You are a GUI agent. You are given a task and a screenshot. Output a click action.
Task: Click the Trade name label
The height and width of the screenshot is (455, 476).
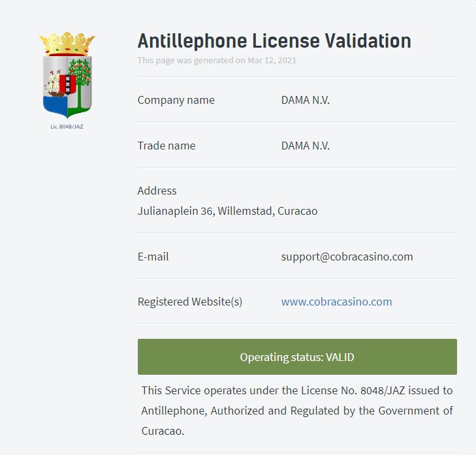pyautogui.click(x=167, y=146)
